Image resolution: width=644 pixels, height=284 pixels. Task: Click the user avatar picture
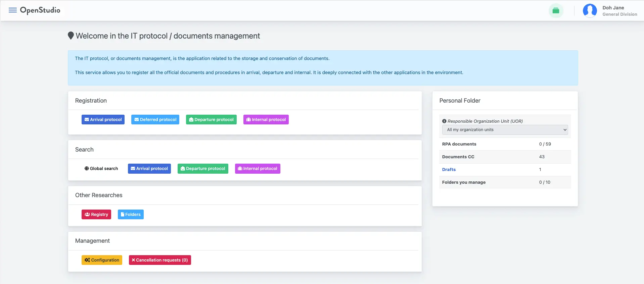(590, 11)
